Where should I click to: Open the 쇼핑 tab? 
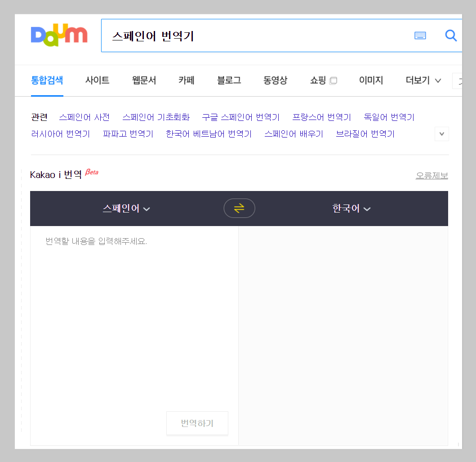pyautogui.click(x=318, y=80)
